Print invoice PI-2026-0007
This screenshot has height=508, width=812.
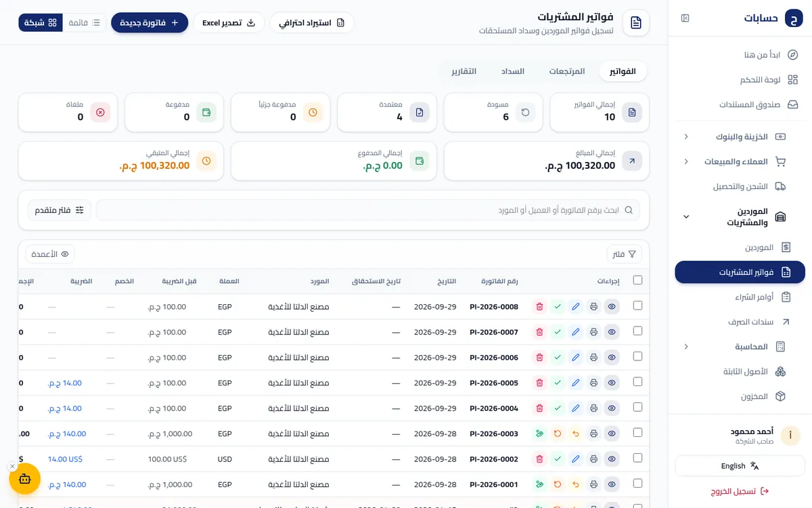pyautogui.click(x=593, y=332)
